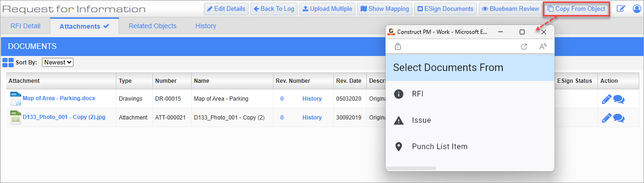The width and height of the screenshot is (644, 183).
Task: Click ESign Status column header
Action: (576, 81)
